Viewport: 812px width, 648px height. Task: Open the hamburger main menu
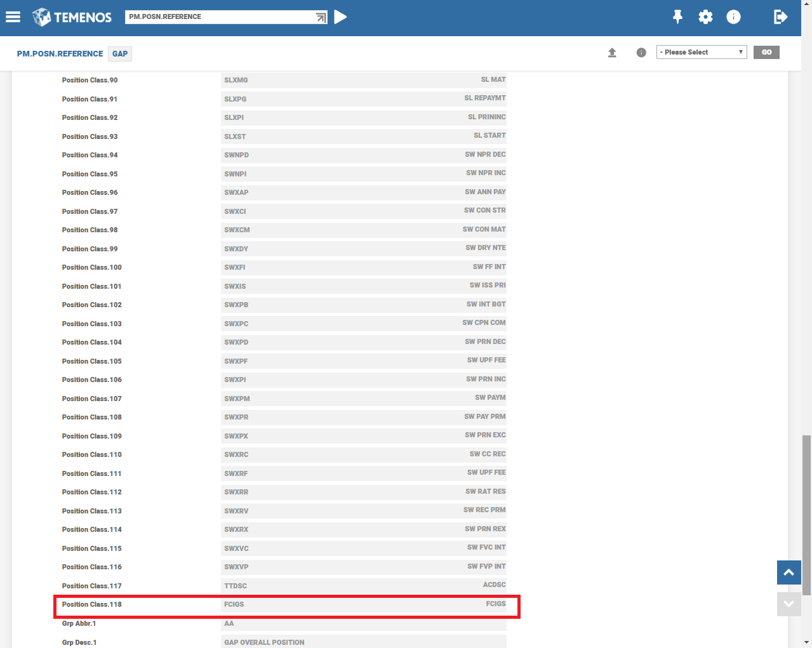(x=13, y=17)
